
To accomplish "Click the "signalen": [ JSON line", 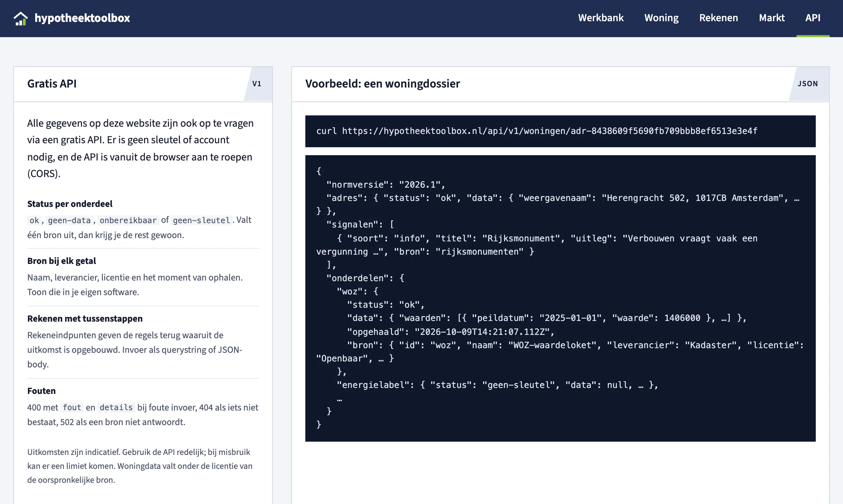I will coord(360,224).
